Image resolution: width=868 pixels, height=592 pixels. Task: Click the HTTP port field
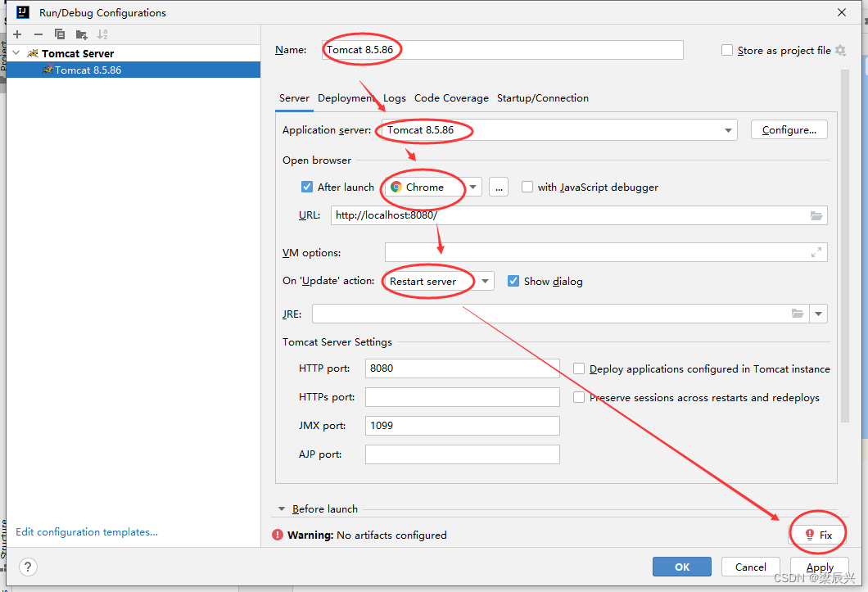point(462,368)
